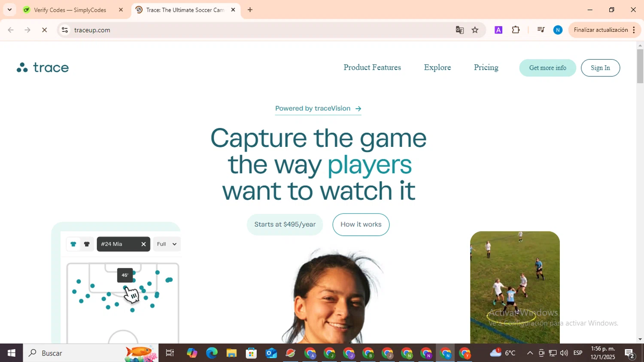
Task: Click the Sign In button
Action: (x=600, y=68)
